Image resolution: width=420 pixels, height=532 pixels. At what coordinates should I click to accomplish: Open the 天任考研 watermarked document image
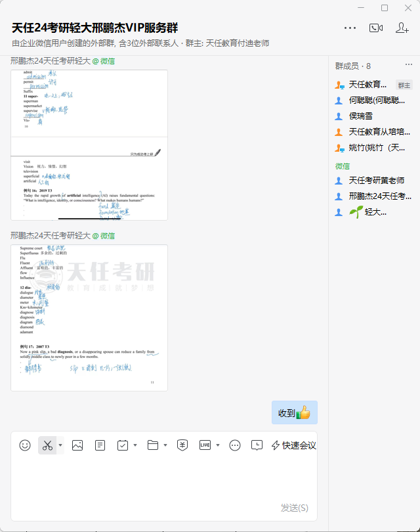[89, 317]
